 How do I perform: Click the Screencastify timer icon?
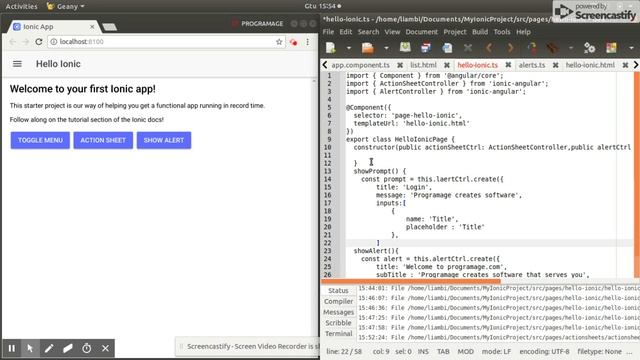(87, 348)
